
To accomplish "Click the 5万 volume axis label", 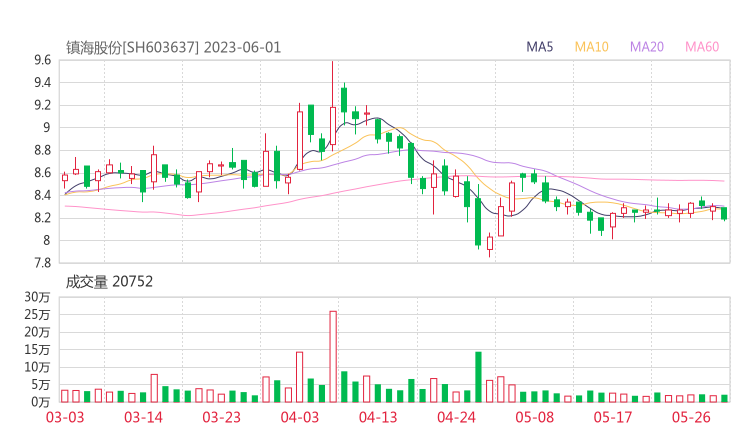I will [x=41, y=385].
